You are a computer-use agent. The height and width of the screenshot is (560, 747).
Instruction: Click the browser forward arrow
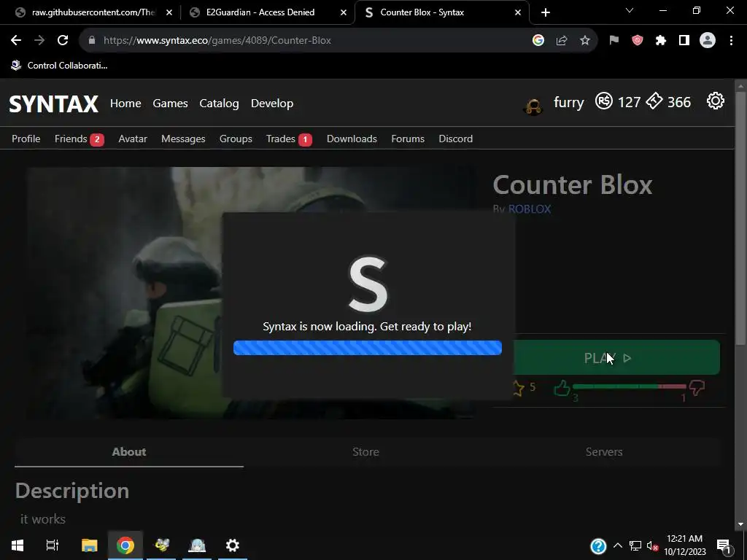coord(39,41)
